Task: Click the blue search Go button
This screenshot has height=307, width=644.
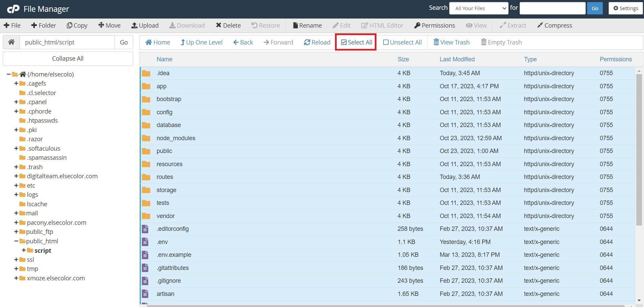Action: coord(595,8)
